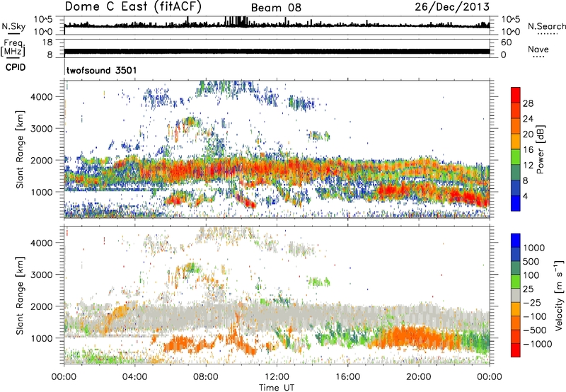
Task: Select the "12:00" time tick label
Action: pos(277,377)
